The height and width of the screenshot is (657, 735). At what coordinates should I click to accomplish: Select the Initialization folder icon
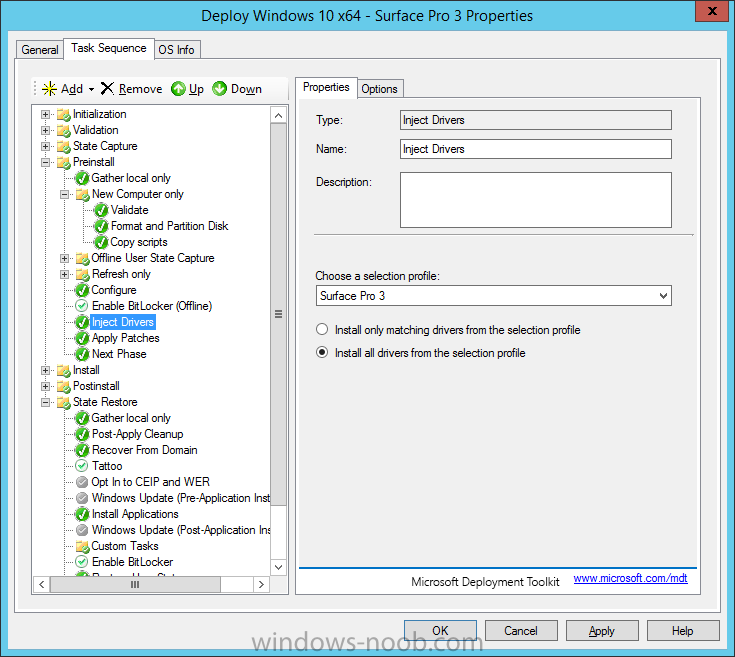pos(63,114)
